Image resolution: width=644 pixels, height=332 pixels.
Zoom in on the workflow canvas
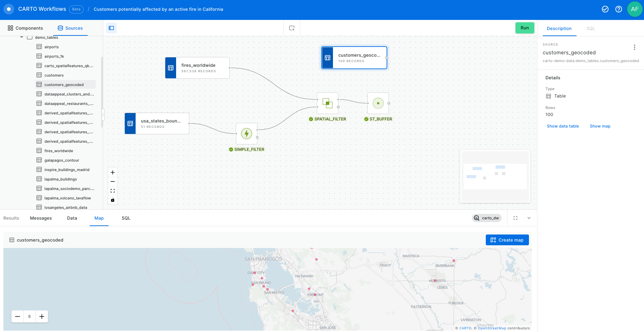(x=113, y=172)
